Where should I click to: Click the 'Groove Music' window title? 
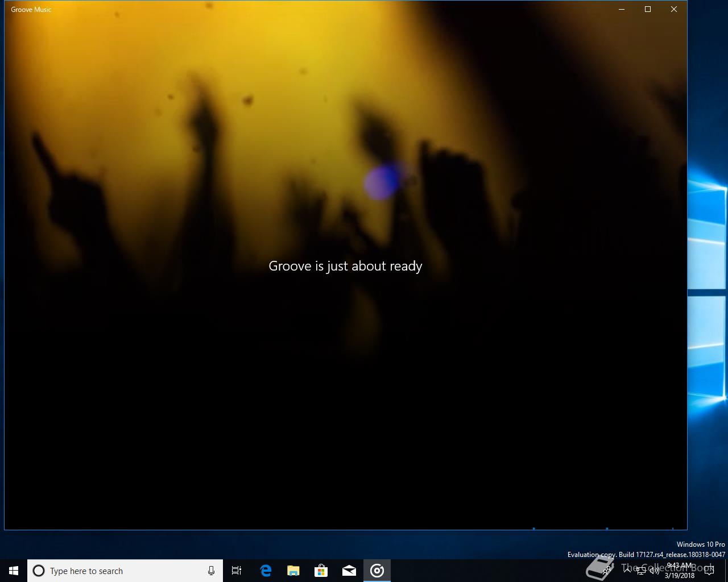pos(31,9)
